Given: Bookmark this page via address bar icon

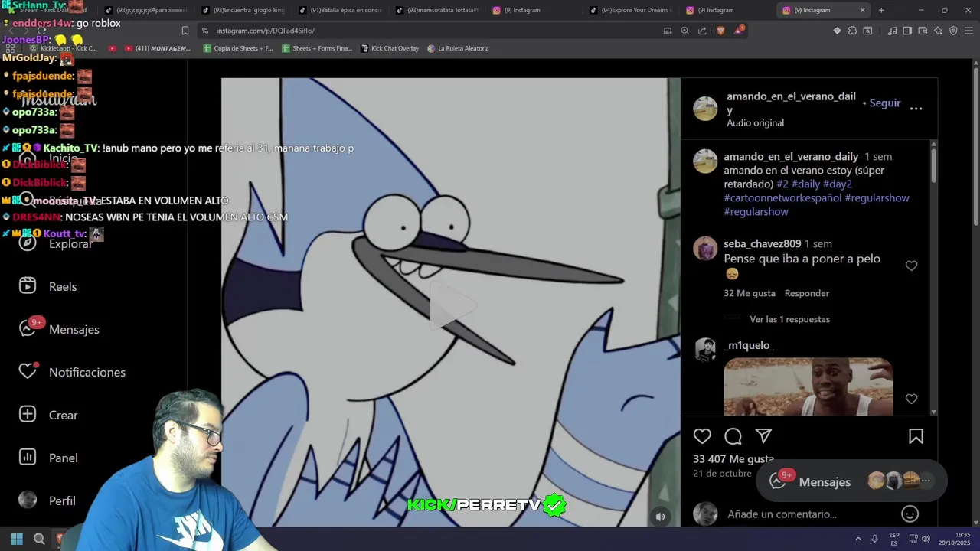Looking at the screenshot, I should pos(185,31).
